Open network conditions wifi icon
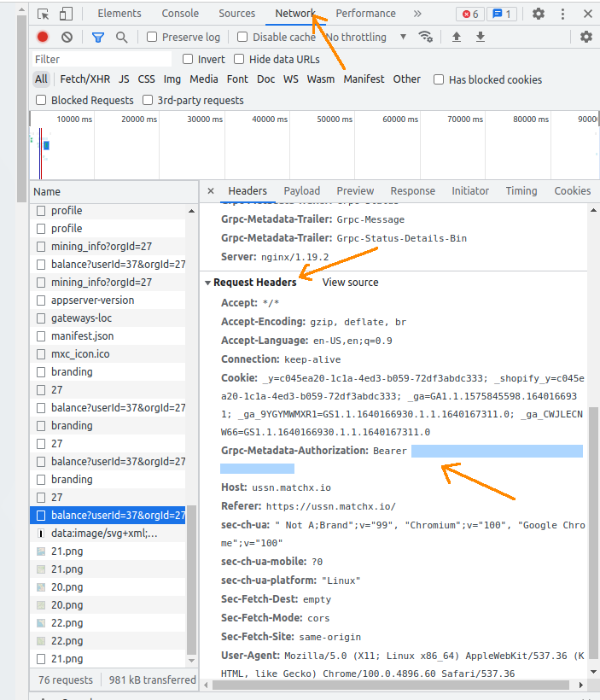 click(x=425, y=37)
